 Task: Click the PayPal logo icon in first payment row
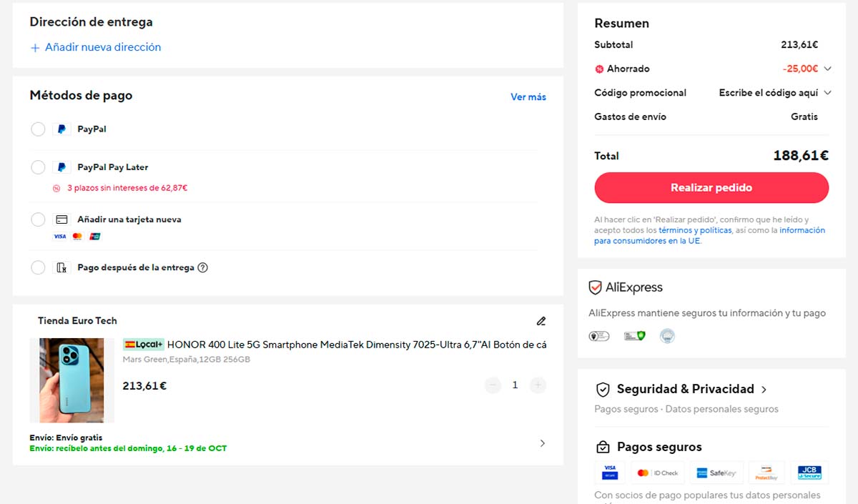point(61,129)
